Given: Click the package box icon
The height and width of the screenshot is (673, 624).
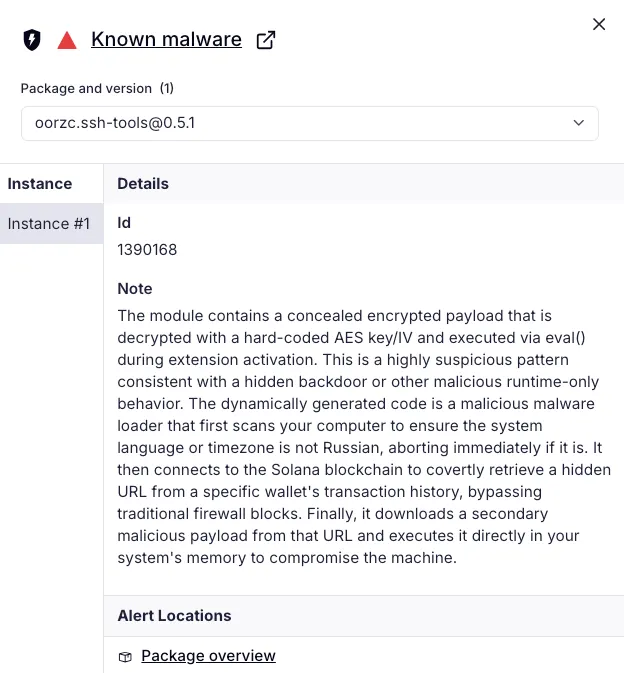Looking at the screenshot, I should coord(125,657).
